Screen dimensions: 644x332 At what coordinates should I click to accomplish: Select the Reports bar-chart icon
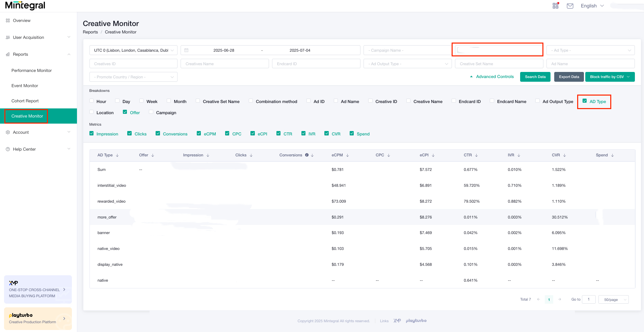[x=7, y=54]
